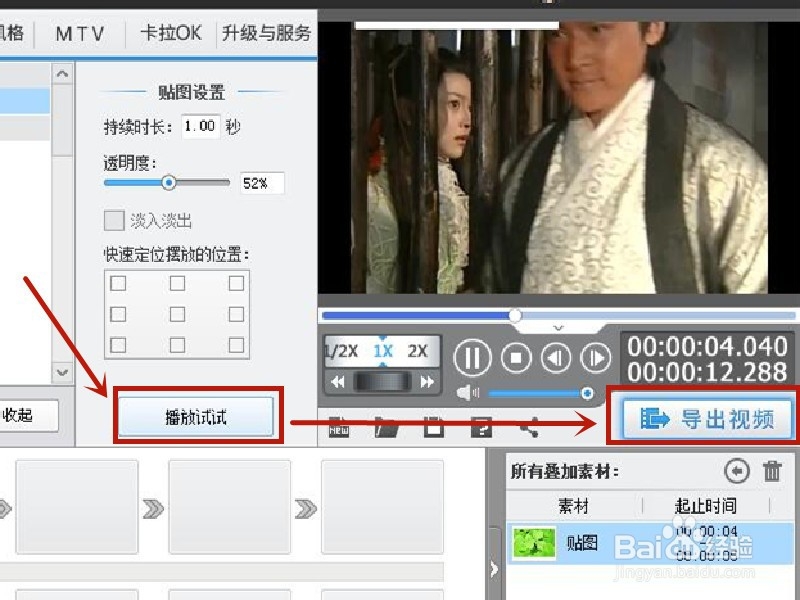Select bottom-center position checkbox

(177, 345)
